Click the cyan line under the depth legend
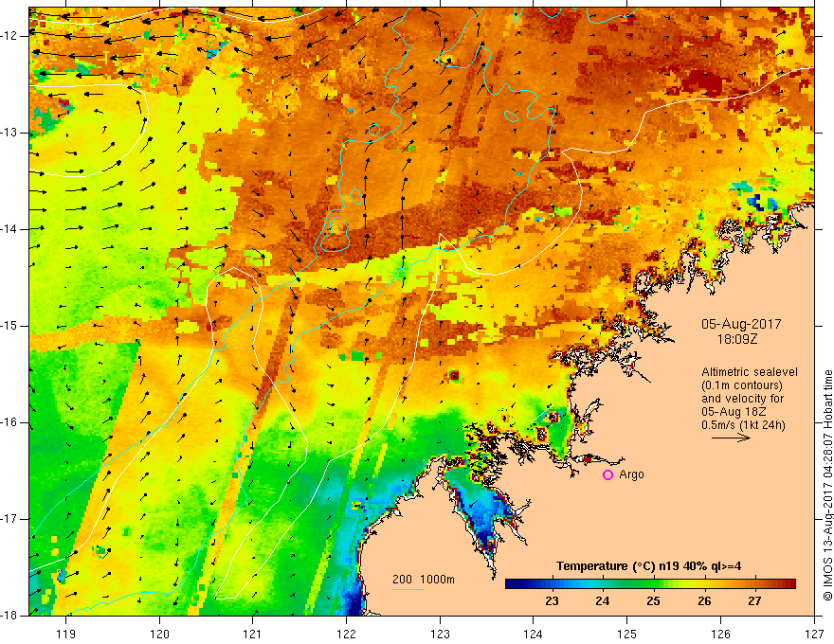This screenshot has width=834, height=644. 408,589
